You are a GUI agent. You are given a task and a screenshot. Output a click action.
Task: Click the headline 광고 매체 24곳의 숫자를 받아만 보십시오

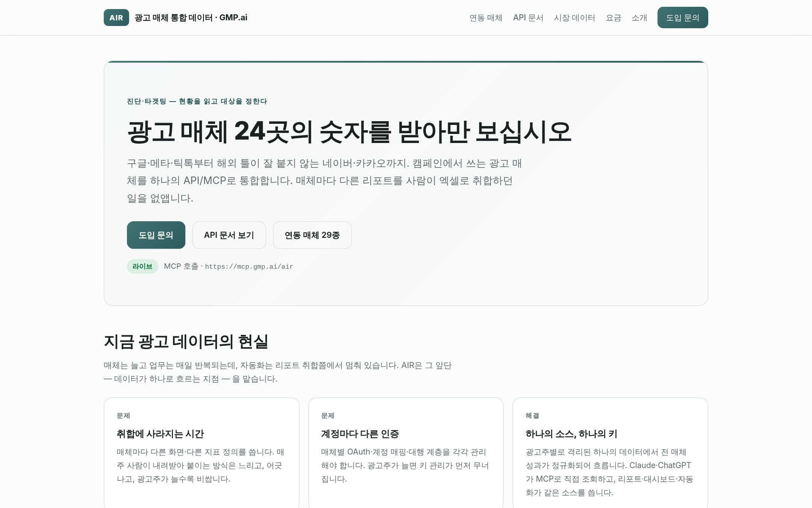tap(349, 132)
